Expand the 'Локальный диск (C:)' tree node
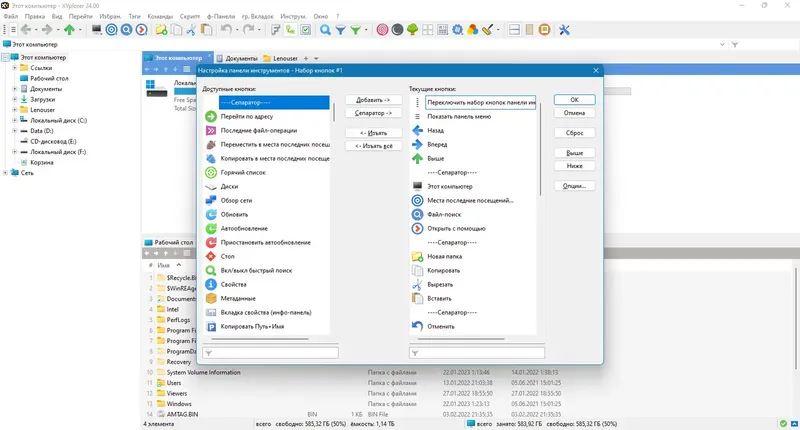 point(15,120)
